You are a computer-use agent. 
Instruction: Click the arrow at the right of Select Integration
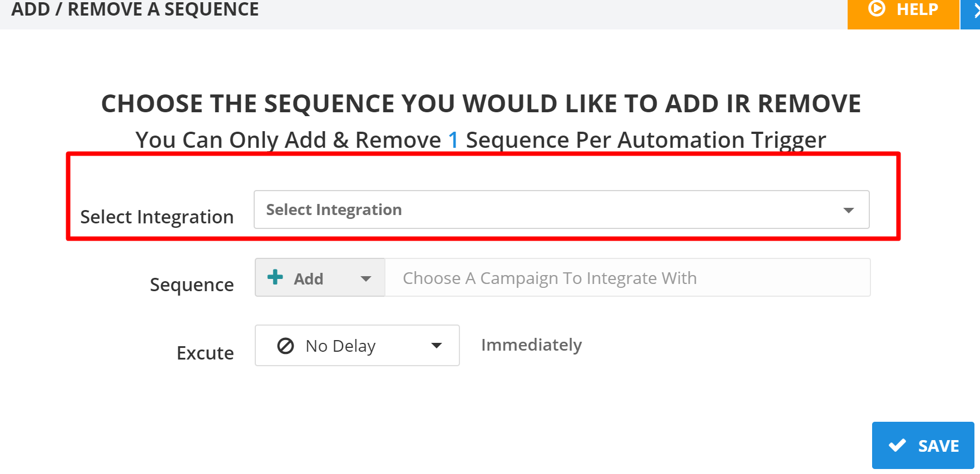click(x=848, y=210)
